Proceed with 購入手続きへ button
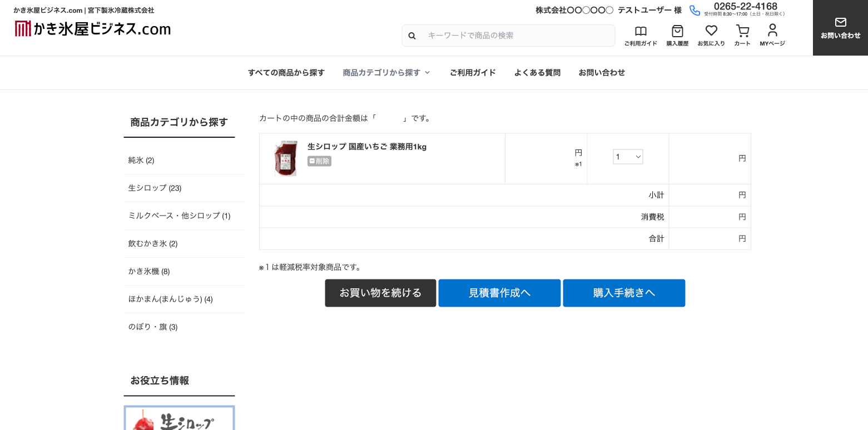This screenshot has height=430, width=868. click(624, 293)
